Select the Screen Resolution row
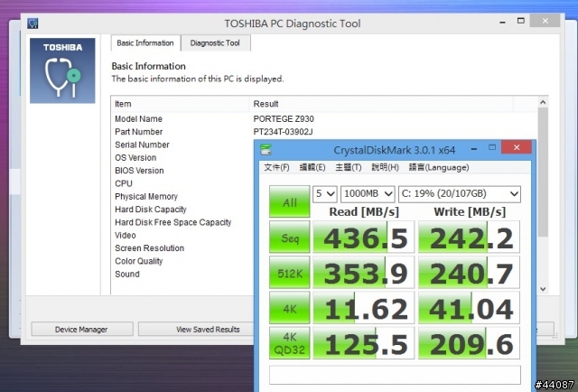 [182, 247]
